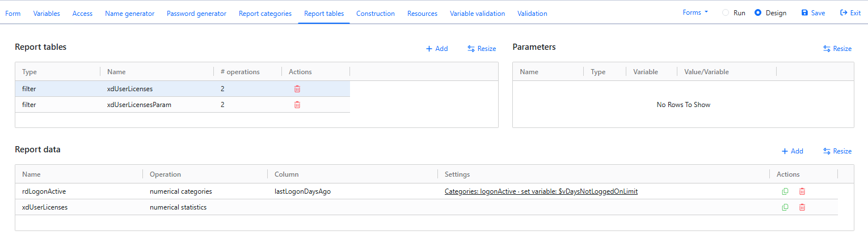Click the Type column header in Report tables
Image resolution: width=868 pixels, height=252 pixels.
(x=58, y=72)
